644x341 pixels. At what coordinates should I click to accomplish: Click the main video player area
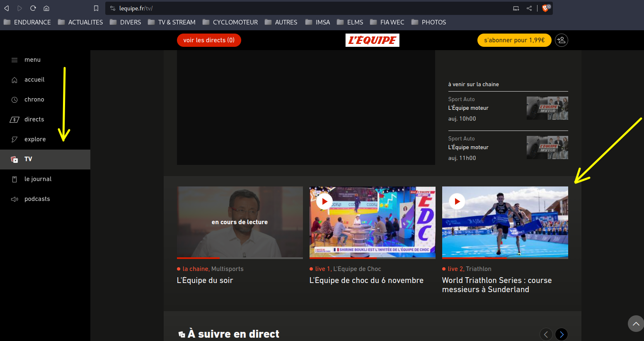click(x=306, y=108)
